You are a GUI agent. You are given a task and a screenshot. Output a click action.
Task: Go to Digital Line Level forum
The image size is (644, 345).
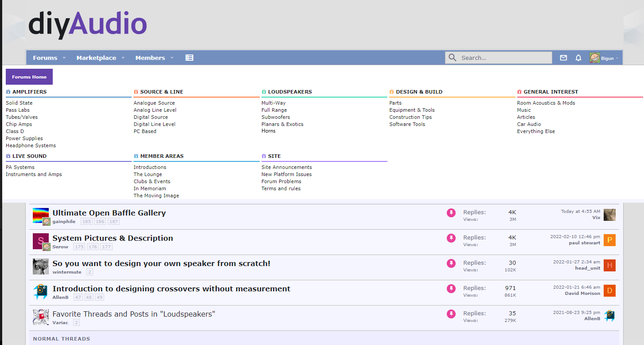click(155, 124)
